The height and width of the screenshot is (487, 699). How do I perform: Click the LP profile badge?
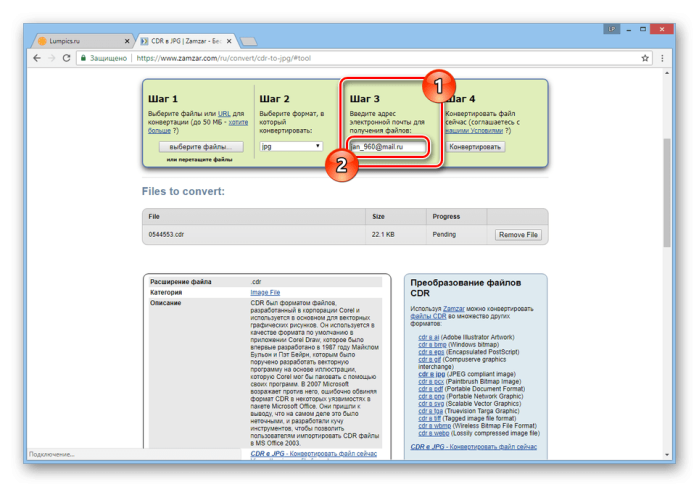coord(612,29)
